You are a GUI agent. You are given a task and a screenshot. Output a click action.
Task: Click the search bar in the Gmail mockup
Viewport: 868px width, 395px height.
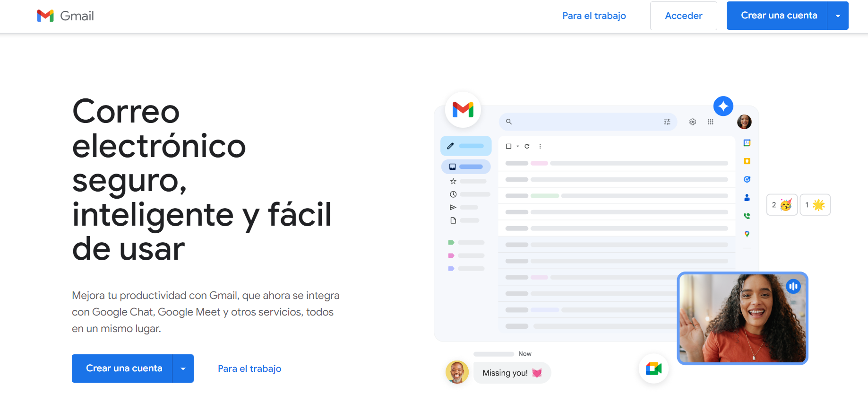pos(588,122)
